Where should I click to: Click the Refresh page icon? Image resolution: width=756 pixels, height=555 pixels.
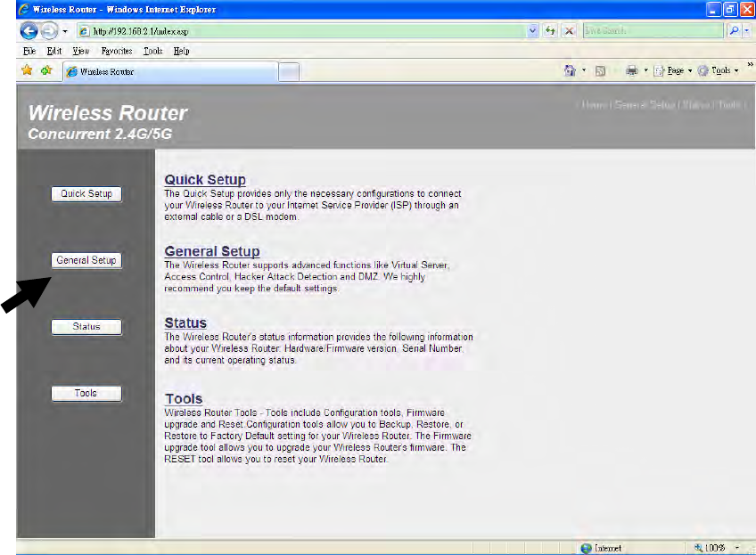click(550, 31)
